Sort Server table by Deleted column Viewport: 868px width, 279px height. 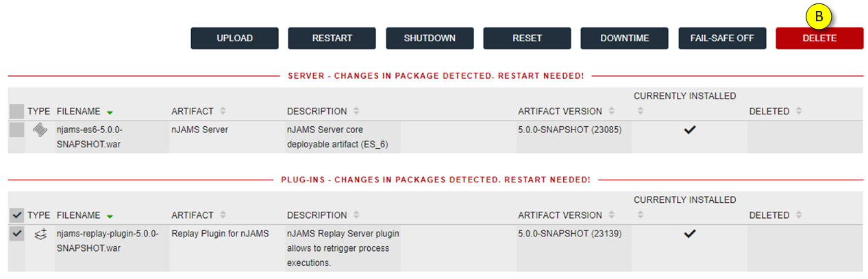coord(798,111)
